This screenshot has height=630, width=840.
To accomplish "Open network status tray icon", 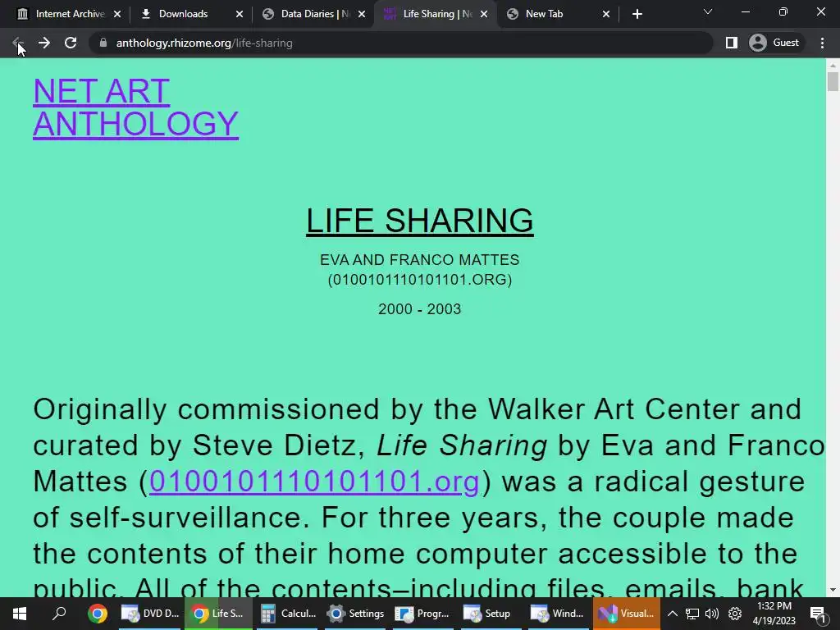I will point(692,614).
